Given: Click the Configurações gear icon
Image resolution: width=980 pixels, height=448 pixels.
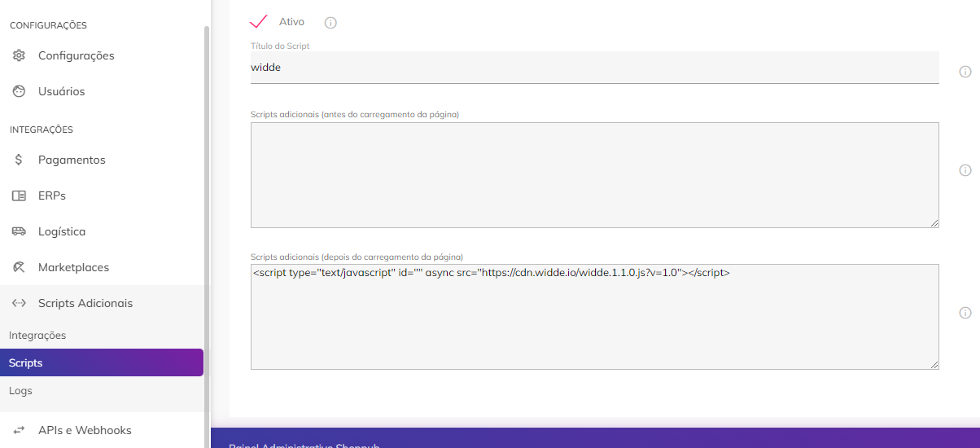Looking at the screenshot, I should [19, 55].
